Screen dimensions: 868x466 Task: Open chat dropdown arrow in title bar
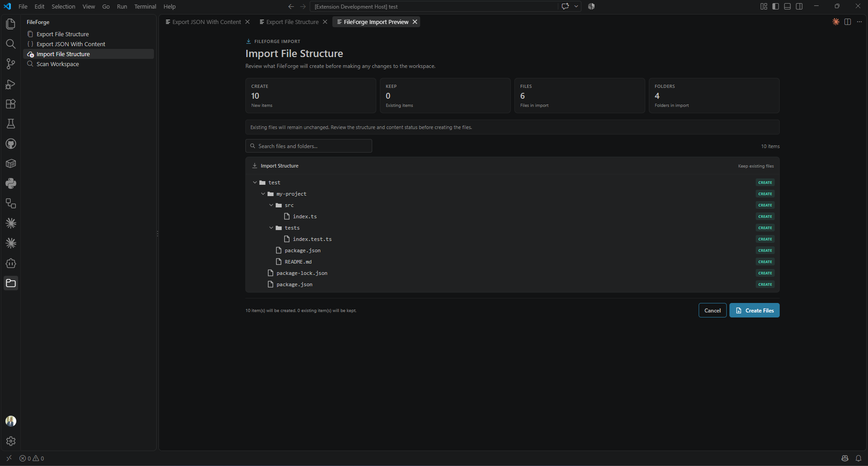(x=576, y=6)
